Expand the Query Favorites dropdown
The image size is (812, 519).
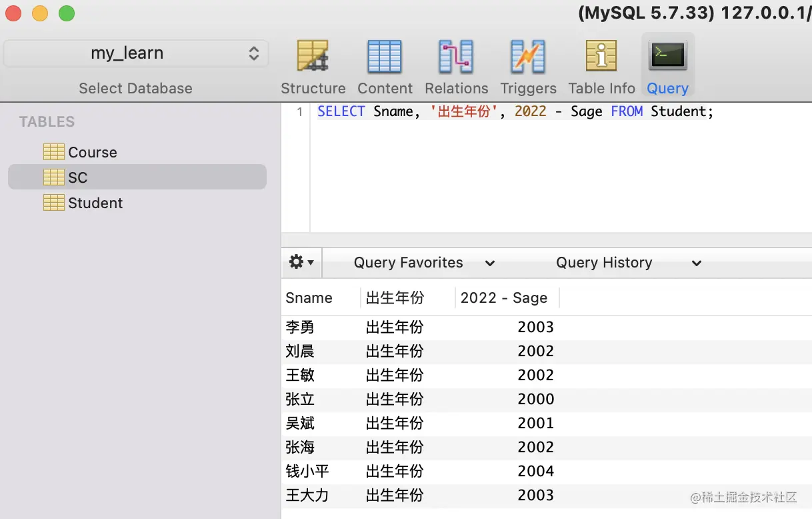pos(424,263)
